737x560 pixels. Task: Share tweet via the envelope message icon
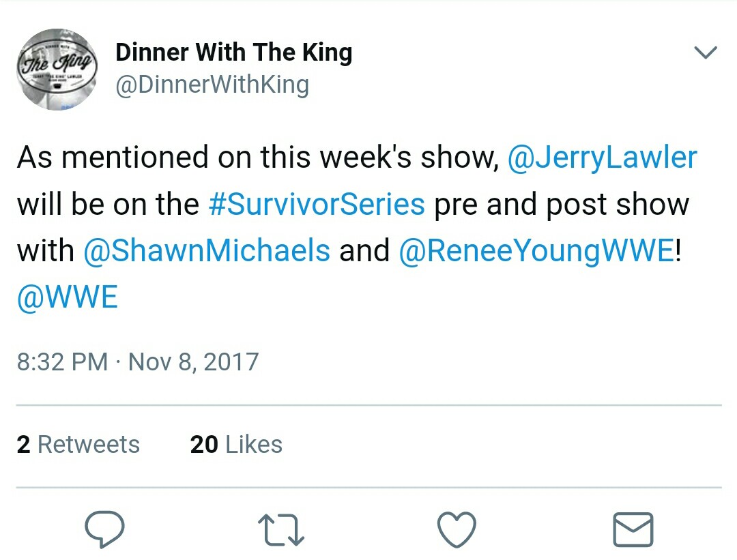pos(633,530)
